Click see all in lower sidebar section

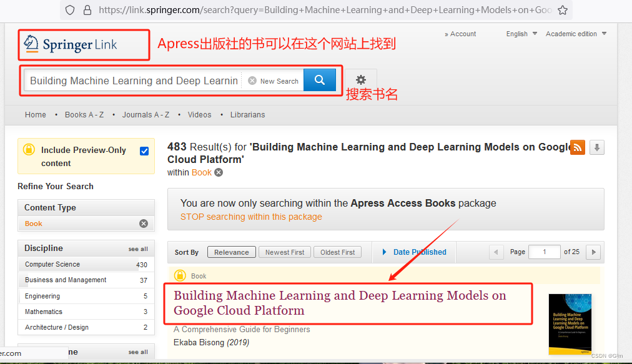tap(138, 352)
